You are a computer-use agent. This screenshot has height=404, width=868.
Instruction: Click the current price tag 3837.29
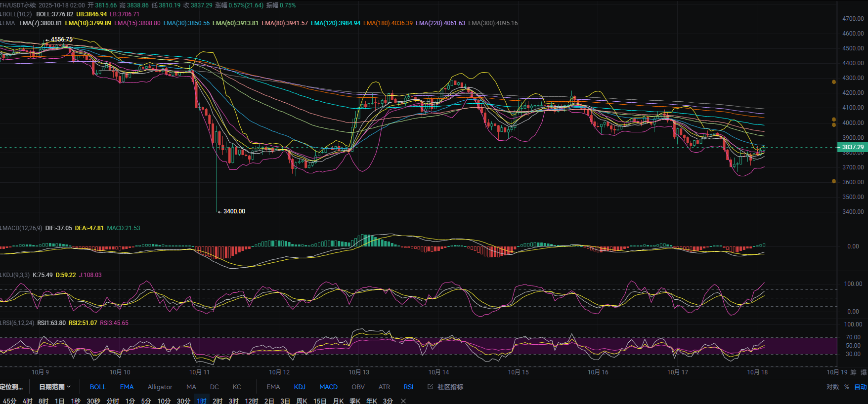(x=852, y=147)
